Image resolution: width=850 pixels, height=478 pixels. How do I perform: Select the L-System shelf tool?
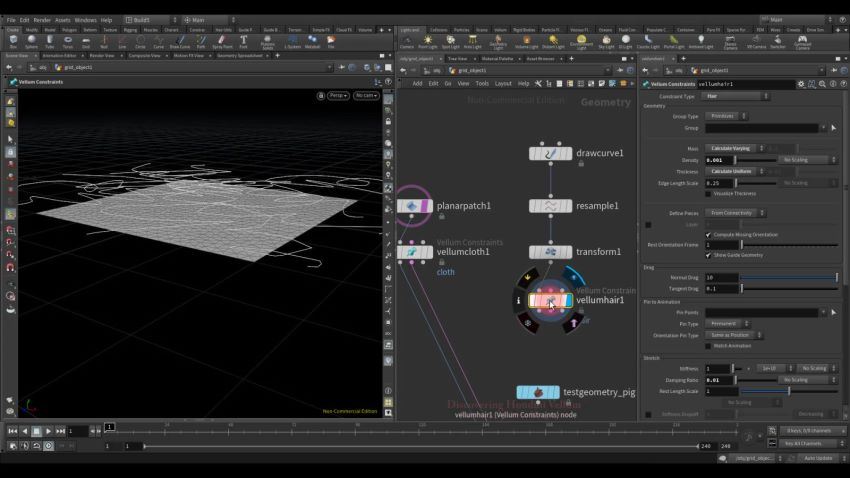[x=293, y=42]
